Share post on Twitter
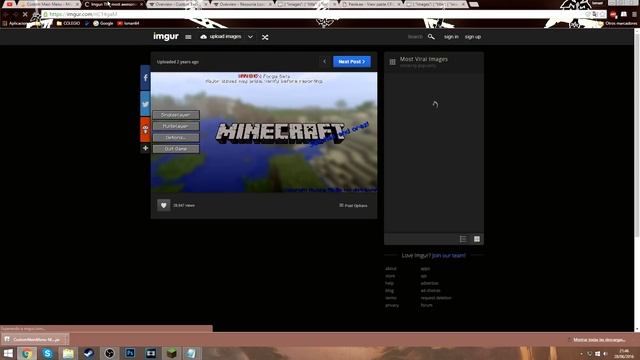640x360 pixels. point(145,104)
